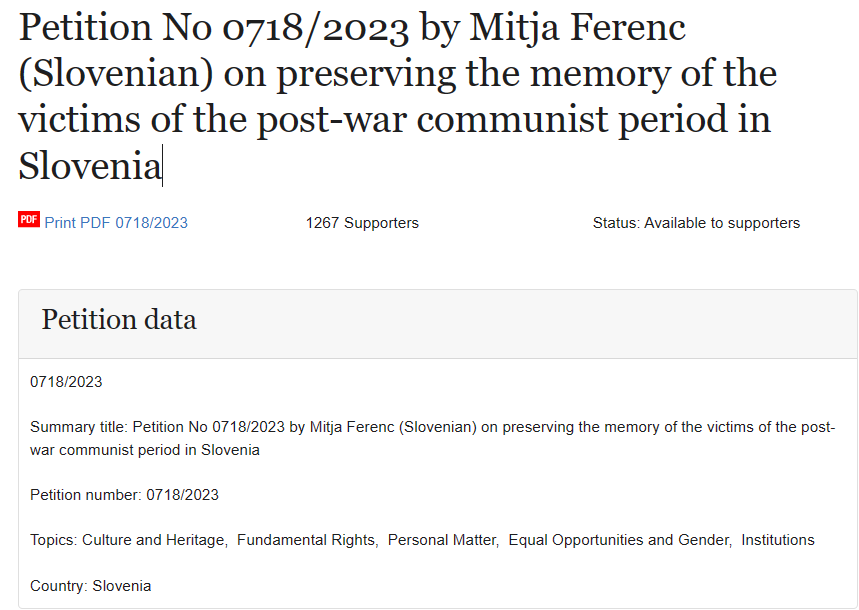Click the Petition number: 0718/2023 line
The height and width of the screenshot is (610, 859).
point(124,495)
